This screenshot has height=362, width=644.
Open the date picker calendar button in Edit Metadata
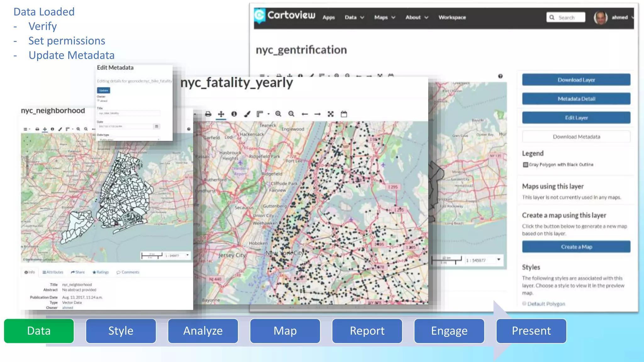tap(157, 126)
